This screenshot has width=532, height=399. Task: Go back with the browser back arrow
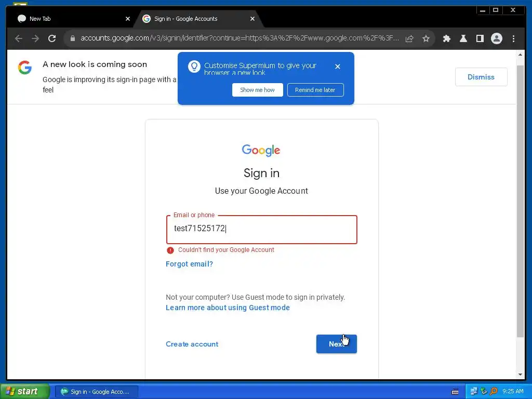(x=19, y=38)
